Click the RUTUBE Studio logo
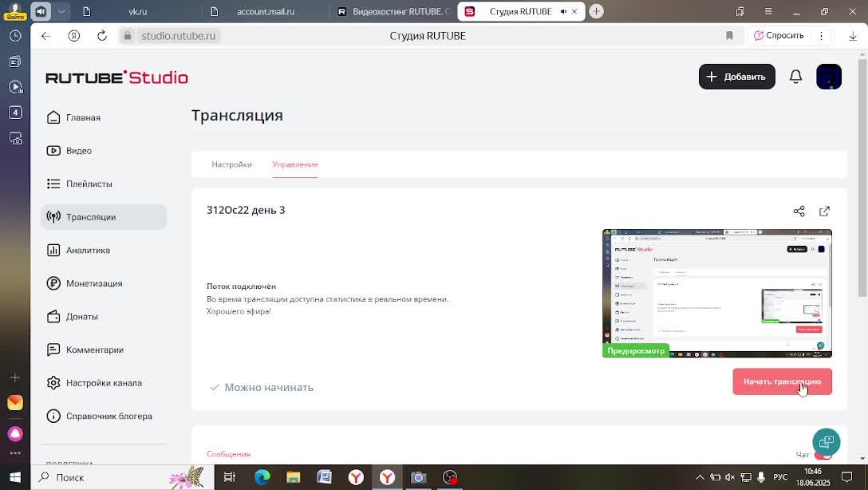This screenshot has width=868, height=490. [x=116, y=77]
